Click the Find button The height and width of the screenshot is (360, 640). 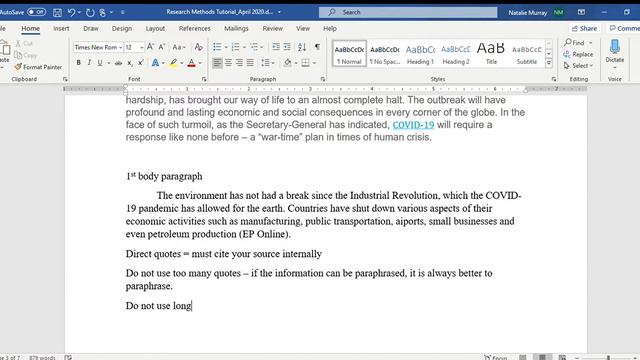(575, 42)
